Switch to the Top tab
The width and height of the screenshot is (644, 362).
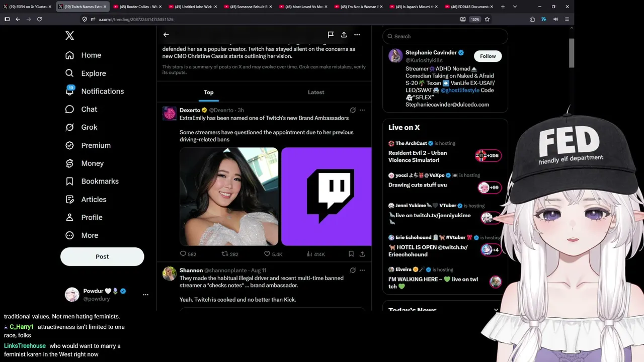click(209, 92)
